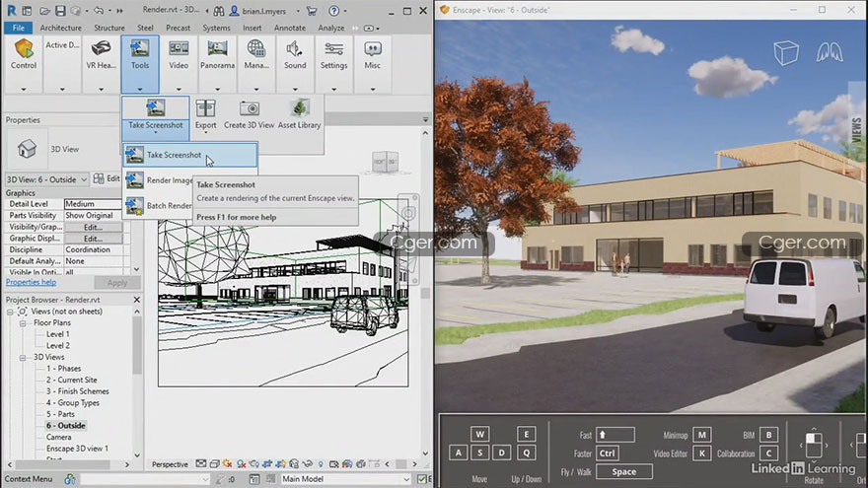Viewport: 868px width, 488px height.
Task: Click the Space fly/walk key in Enscape
Action: click(623, 472)
